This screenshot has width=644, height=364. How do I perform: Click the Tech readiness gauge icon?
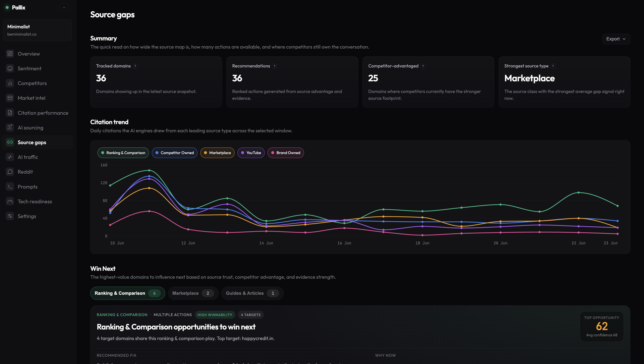click(x=10, y=201)
